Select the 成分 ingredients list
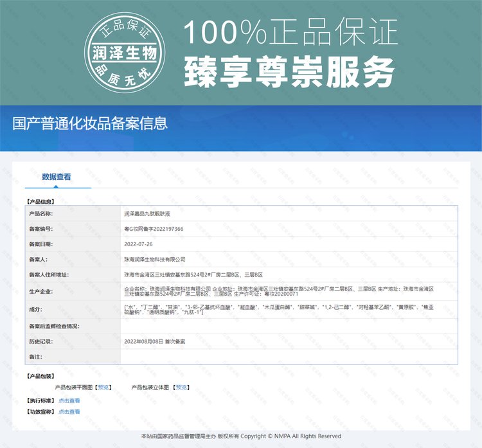 (279, 310)
